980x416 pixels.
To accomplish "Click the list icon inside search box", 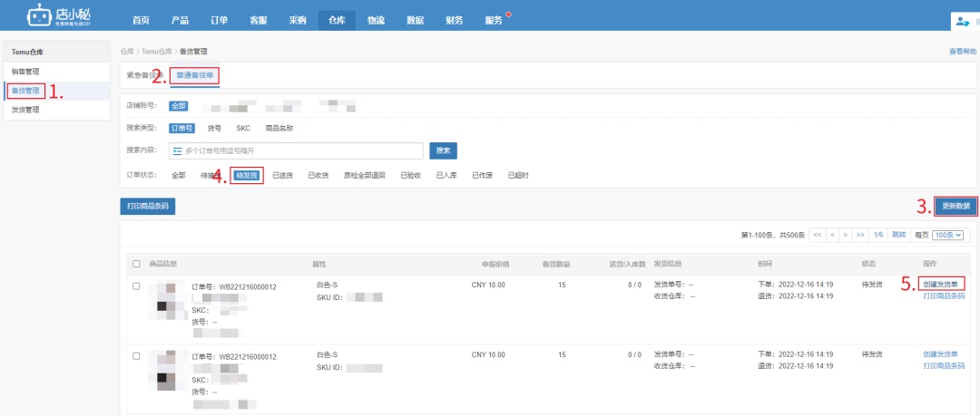I will pyautogui.click(x=177, y=150).
